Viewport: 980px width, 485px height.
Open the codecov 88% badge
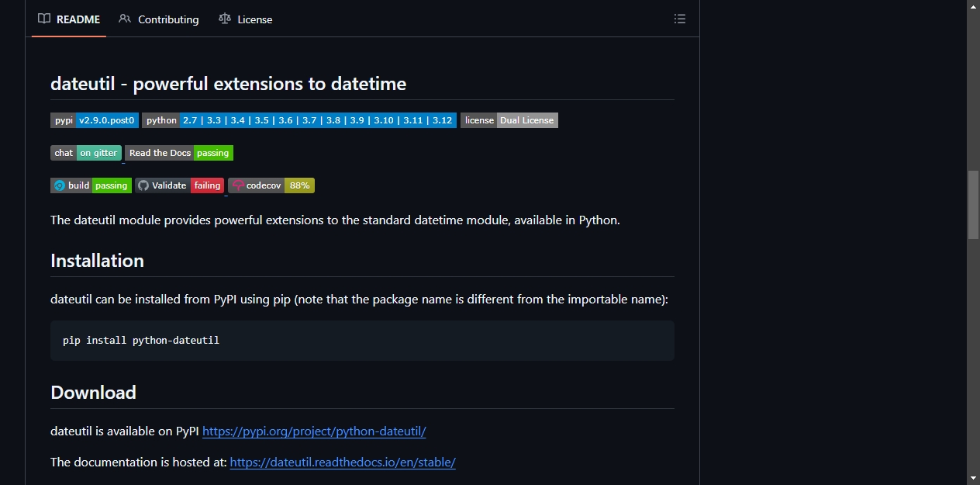(271, 185)
